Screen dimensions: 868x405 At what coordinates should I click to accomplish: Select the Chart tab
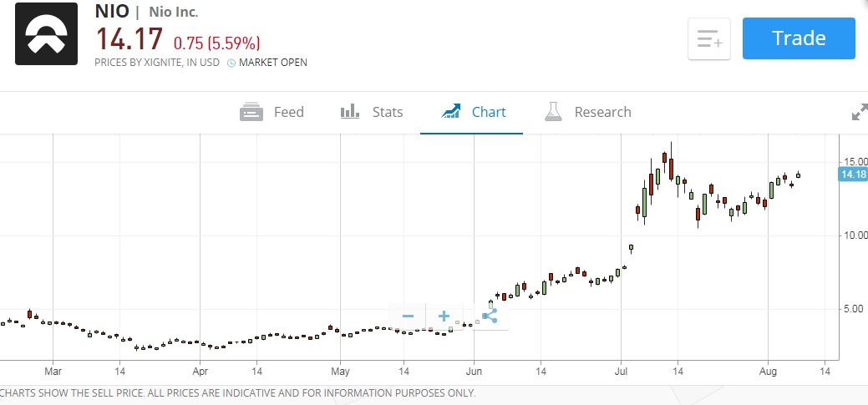(473, 112)
